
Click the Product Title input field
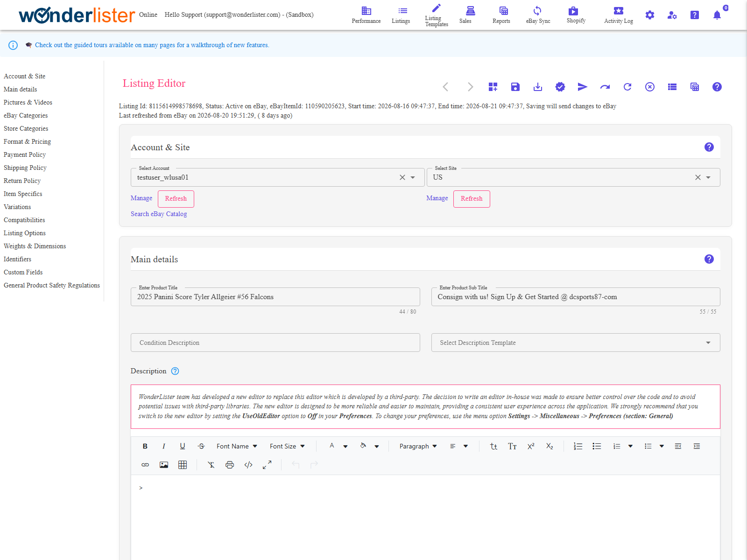pos(275,297)
